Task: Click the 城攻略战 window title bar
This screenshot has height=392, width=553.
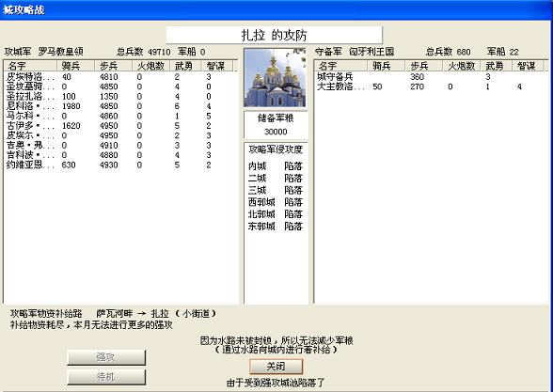Action: pyautogui.click(x=276, y=9)
